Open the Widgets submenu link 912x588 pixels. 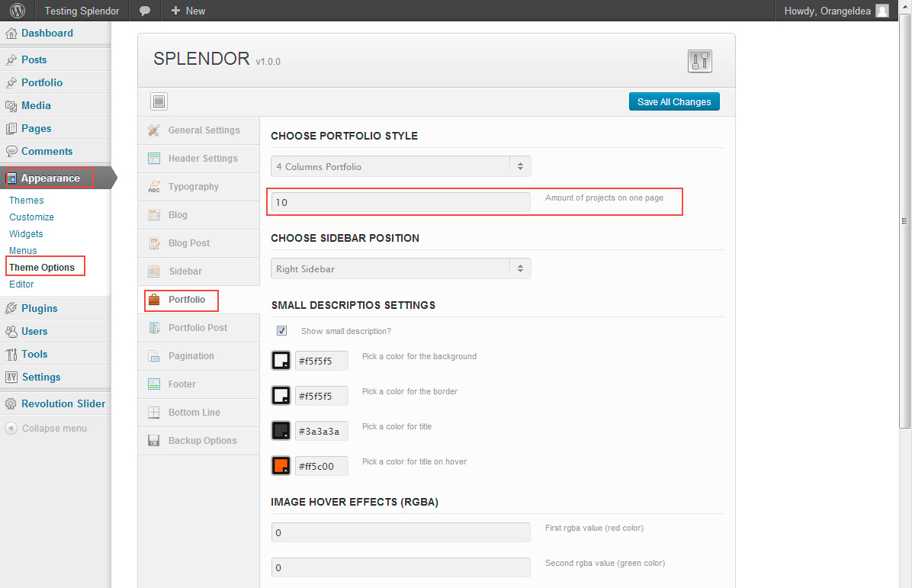26,234
